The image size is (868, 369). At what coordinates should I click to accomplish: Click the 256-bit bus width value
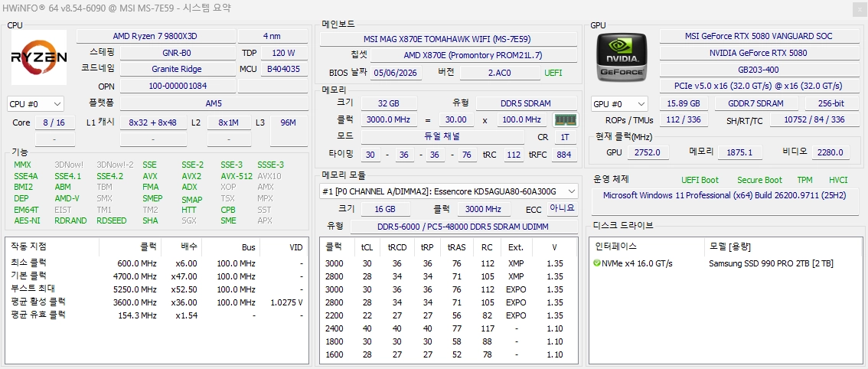(830, 103)
